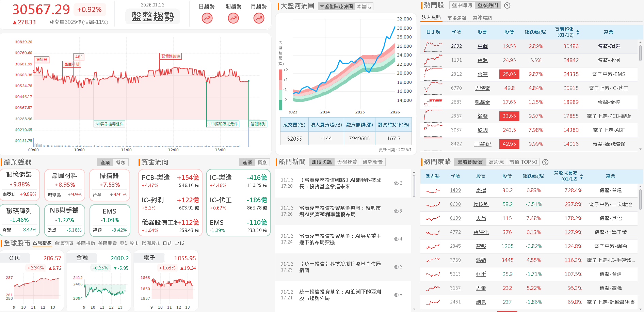644x312 pixels.
Task: Switch the river chart to 本益比 view
Action: point(364,6)
